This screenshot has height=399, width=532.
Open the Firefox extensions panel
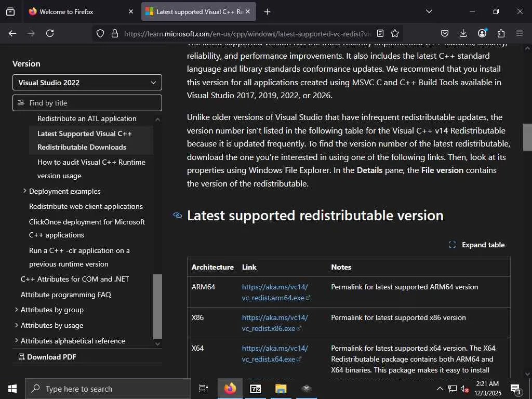coord(501,33)
